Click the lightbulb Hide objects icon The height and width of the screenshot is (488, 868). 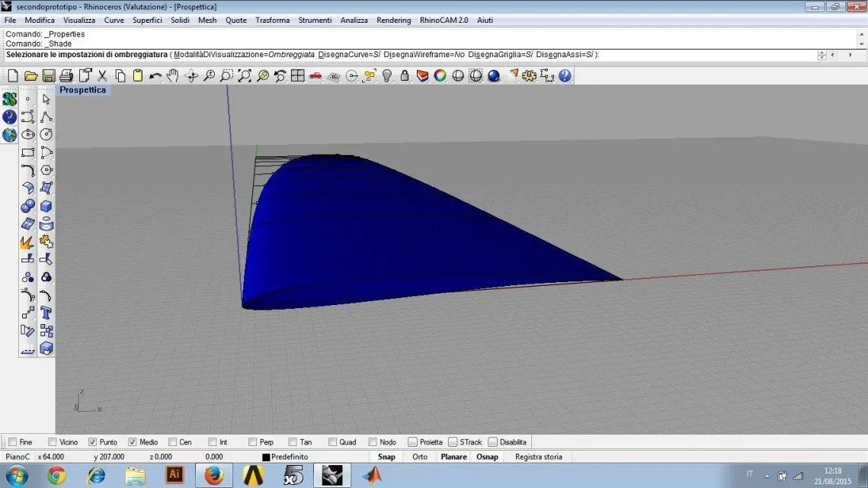387,76
